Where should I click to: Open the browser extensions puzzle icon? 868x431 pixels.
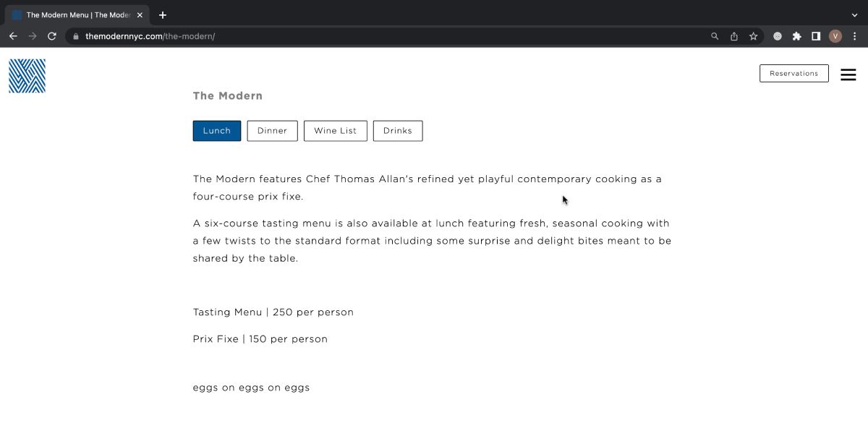796,35
